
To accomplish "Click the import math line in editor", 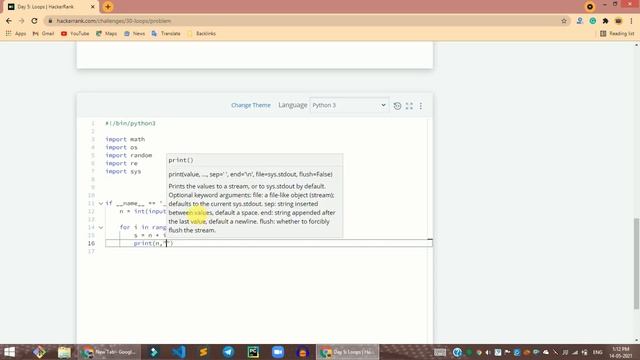I will tap(125, 139).
